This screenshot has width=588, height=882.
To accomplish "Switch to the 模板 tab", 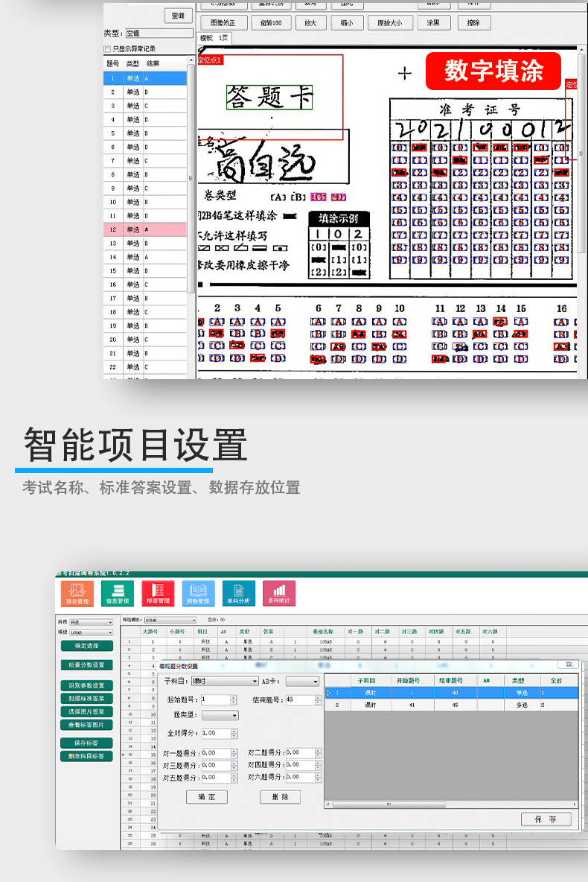I will (x=206, y=37).
